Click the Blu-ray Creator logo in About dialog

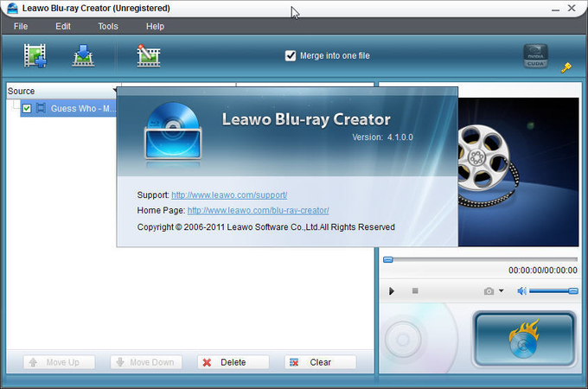(173, 131)
